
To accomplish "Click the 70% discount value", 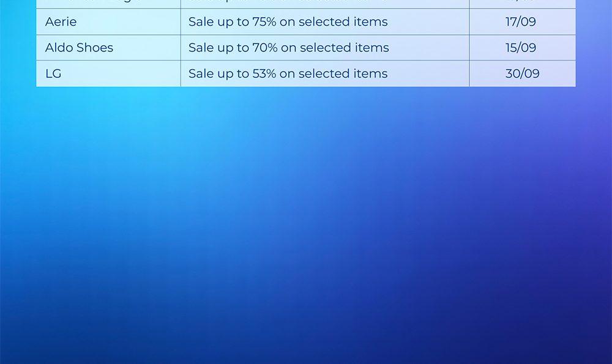I will coord(265,48).
